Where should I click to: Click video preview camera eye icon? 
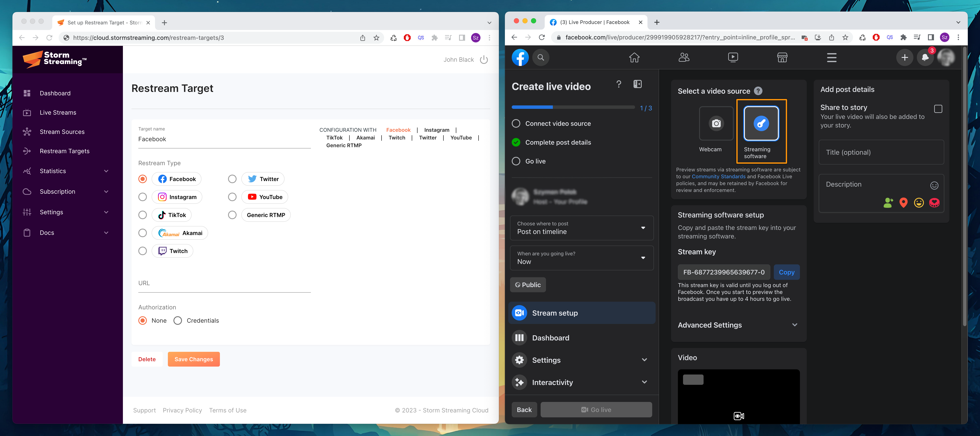coord(739,416)
